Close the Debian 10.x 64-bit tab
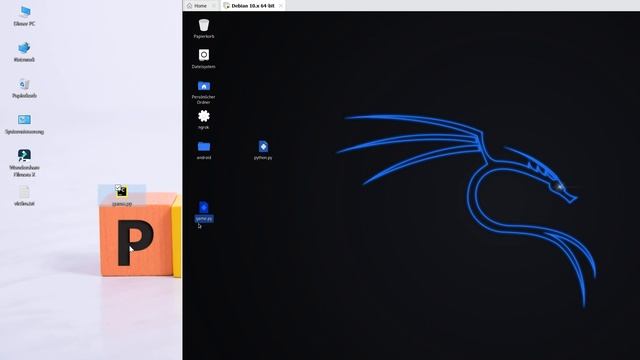Image resolution: width=640 pixels, height=360 pixels. point(280,6)
